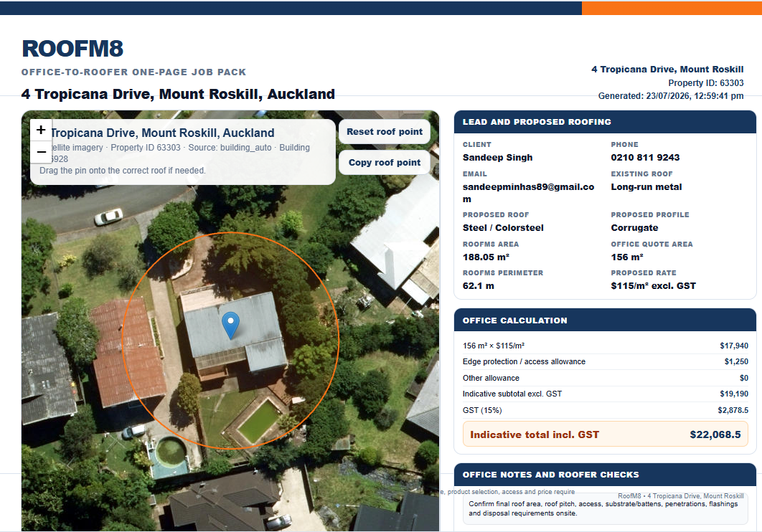Click the '$17,940' amount
The image size is (762, 532).
pyautogui.click(x=734, y=346)
